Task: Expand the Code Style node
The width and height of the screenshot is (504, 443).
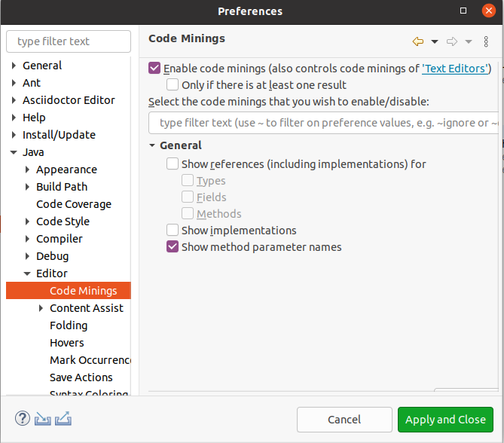Action: 27,221
